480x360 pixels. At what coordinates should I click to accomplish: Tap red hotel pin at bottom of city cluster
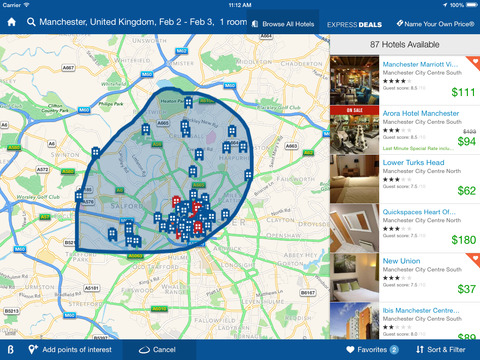click(x=198, y=227)
